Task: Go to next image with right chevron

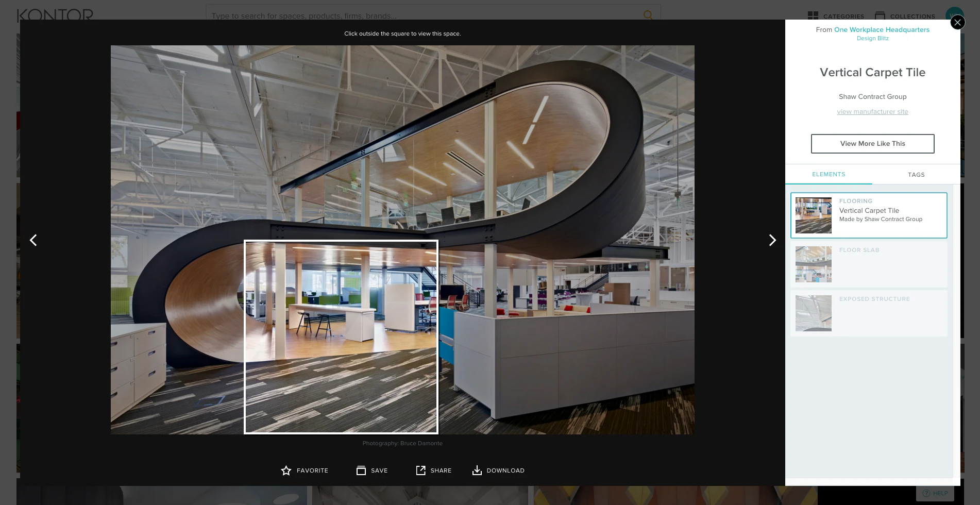Action: (x=772, y=240)
